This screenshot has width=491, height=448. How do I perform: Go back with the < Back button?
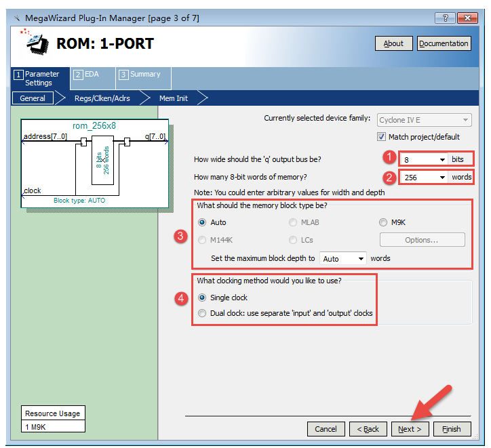point(368,429)
